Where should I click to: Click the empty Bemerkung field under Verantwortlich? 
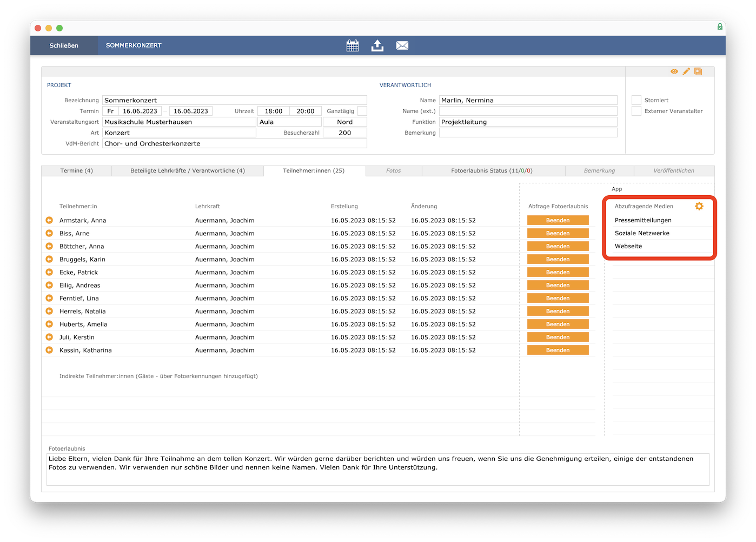[x=528, y=133]
